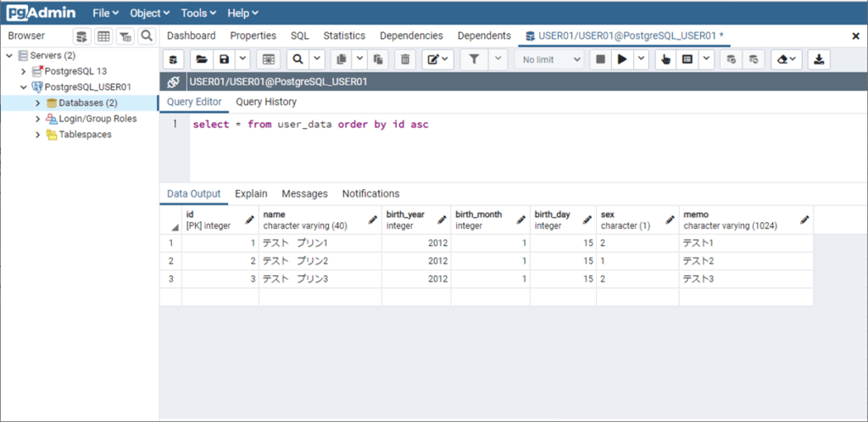Open the No limit rows dropdown

[x=552, y=59]
